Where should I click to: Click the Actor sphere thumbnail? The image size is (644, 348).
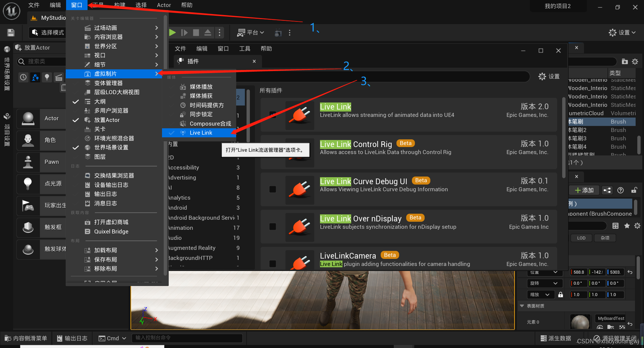[28, 119]
